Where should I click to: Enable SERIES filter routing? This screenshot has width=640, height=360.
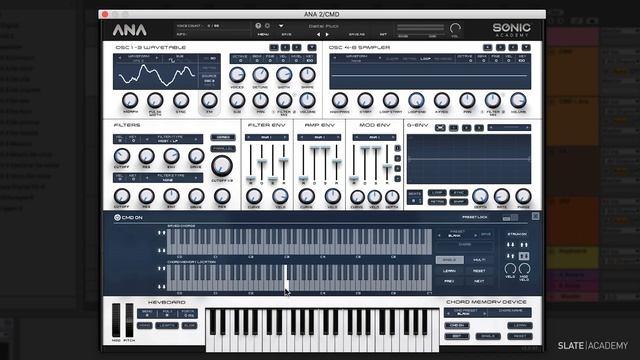point(223,138)
